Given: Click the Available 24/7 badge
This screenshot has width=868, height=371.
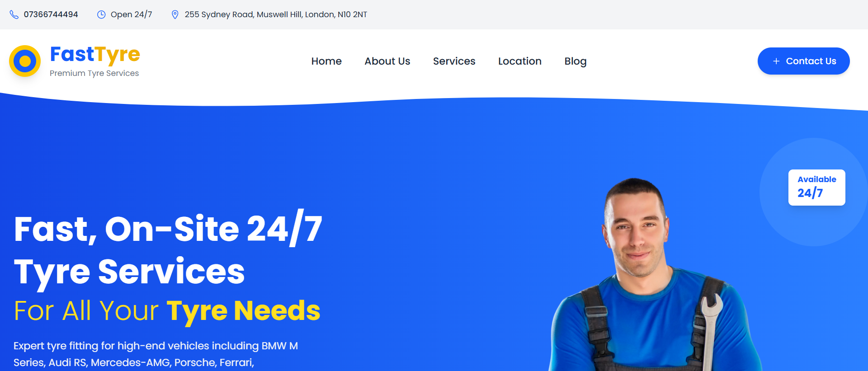Looking at the screenshot, I should 816,188.
